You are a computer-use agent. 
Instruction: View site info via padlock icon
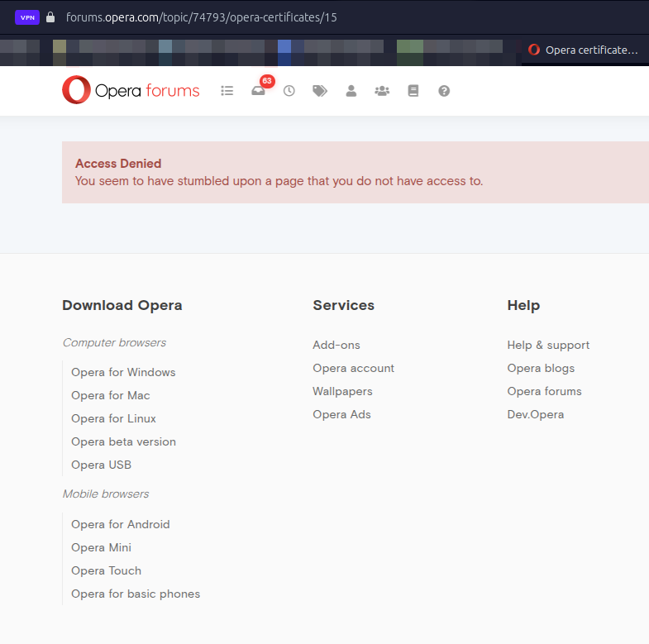pyautogui.click(x=50, y=17)
